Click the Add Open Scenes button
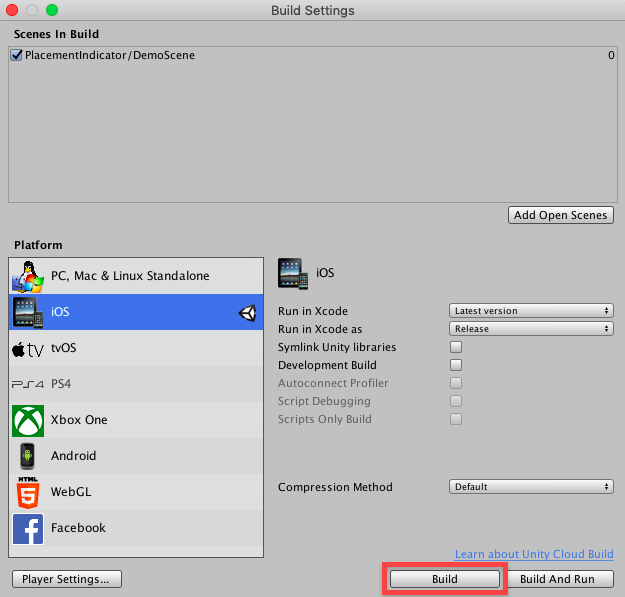Screen dimensions: 625x597 click(560, 215)
